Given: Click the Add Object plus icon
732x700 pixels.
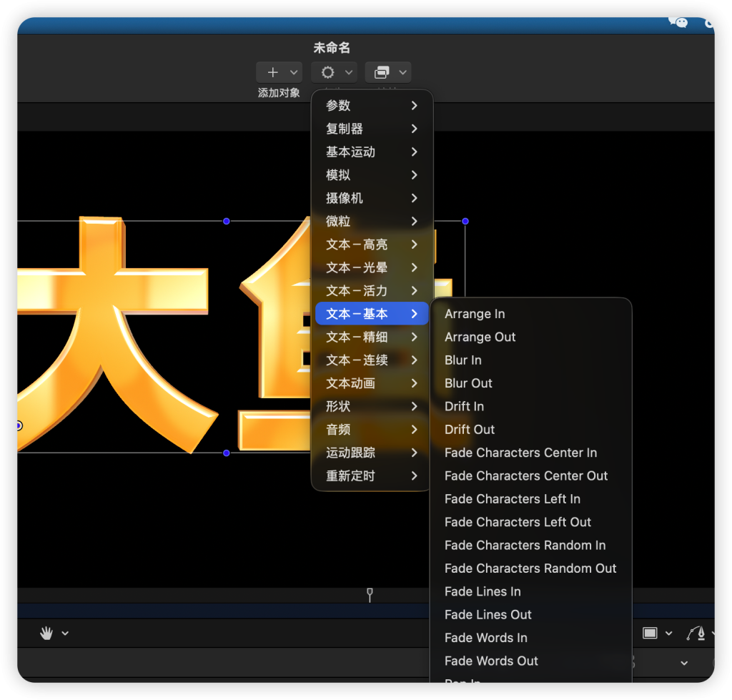Looking at the screenshot, I should tap(272, 72).
